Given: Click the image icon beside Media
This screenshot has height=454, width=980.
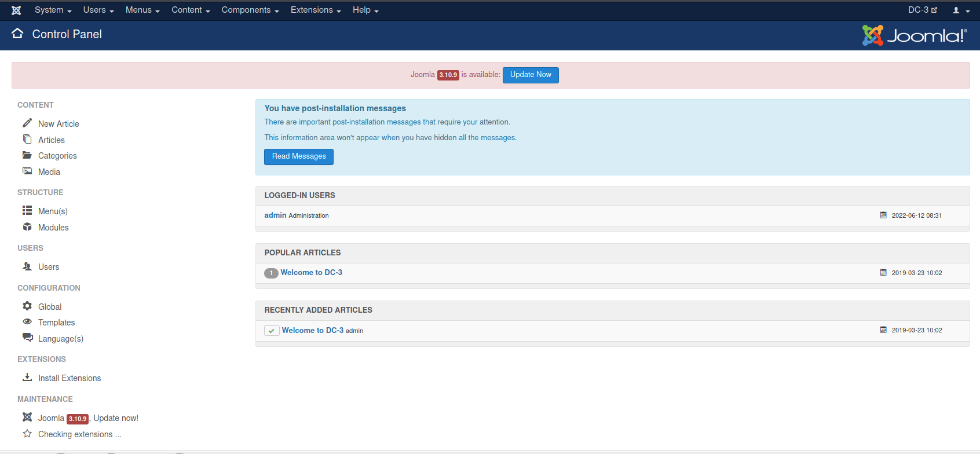Looking at the screenshot, I should coord(27,171).
